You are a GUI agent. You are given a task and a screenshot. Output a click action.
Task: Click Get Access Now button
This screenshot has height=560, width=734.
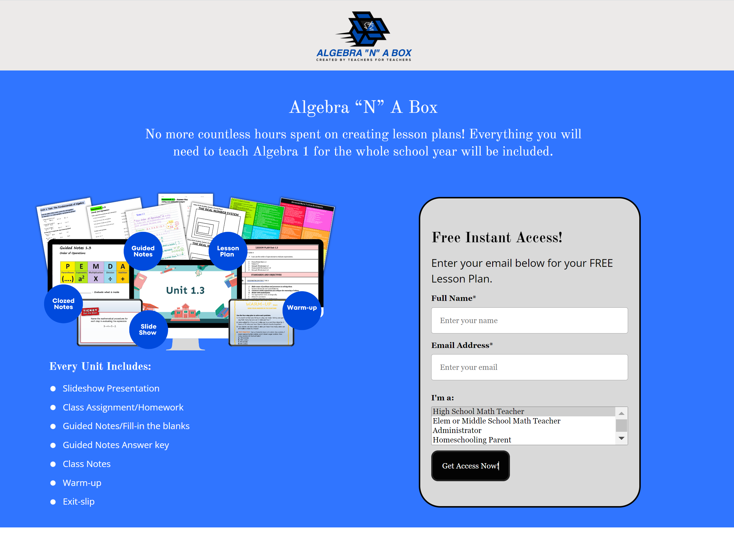tap(470, 465)
